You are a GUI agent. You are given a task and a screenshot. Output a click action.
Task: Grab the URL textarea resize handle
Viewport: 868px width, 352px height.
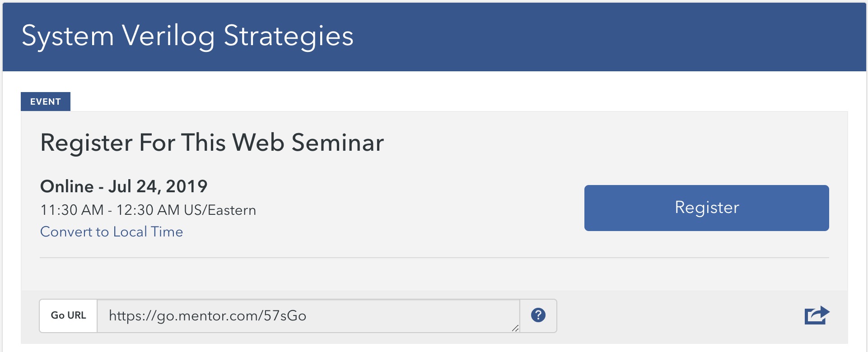point(515,328)
